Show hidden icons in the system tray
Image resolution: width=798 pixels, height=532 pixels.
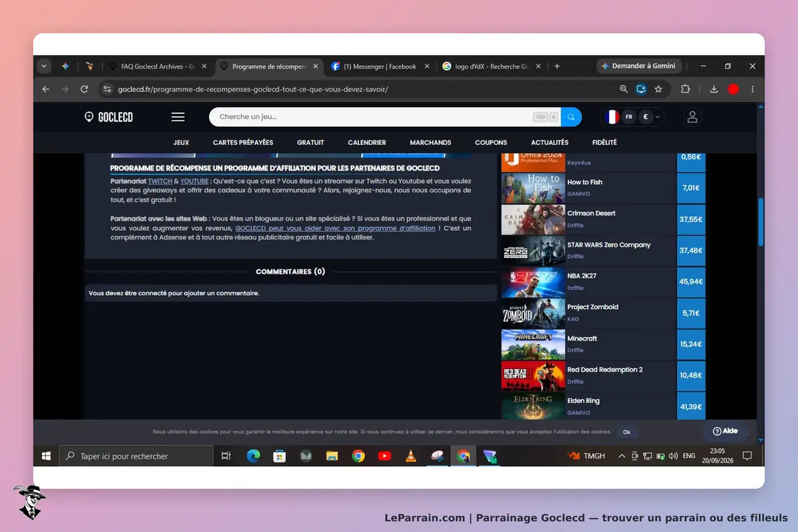(x=622, y=456)
